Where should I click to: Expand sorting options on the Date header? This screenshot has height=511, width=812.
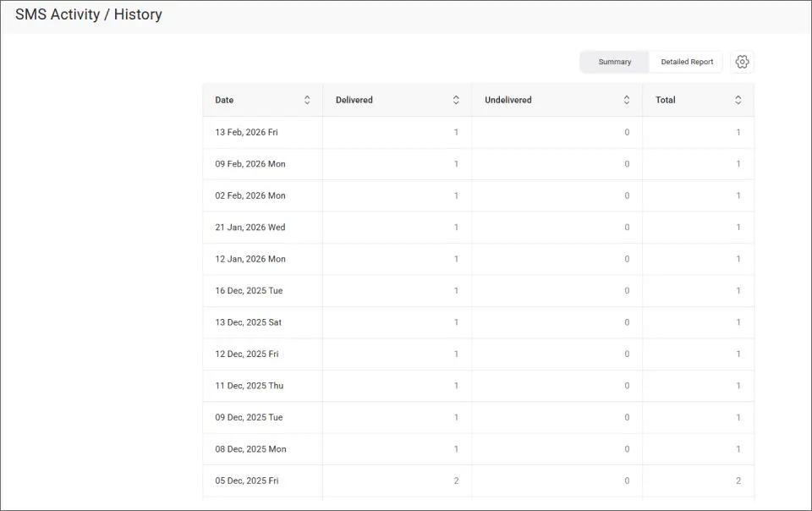pos(308,99)
